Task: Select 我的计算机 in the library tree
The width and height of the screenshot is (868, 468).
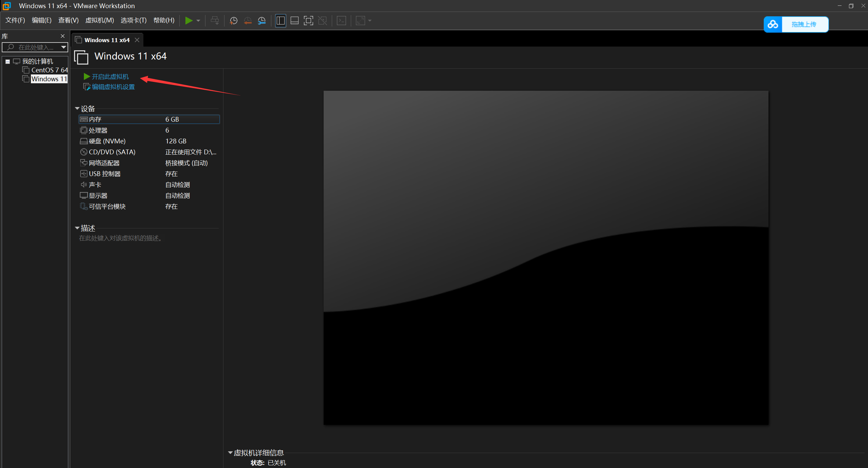Action: pos(37,61)
